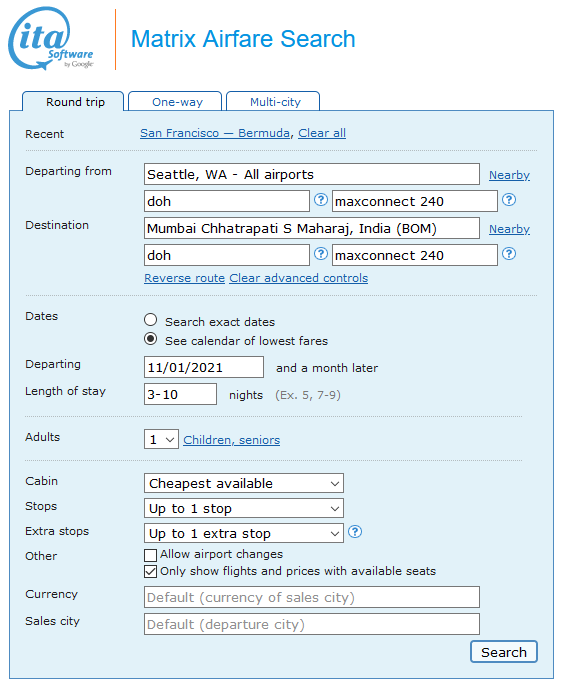562x696 pixels.
Task: Open help icon beside departure routing code 'doh'
Action: pyautogui.click(x=321, y=200)
